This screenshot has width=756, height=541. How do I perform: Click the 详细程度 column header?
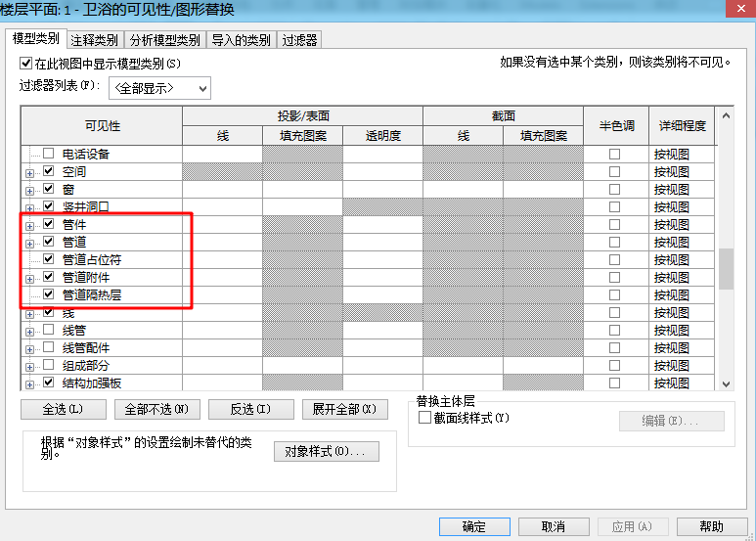click(682, 126)
